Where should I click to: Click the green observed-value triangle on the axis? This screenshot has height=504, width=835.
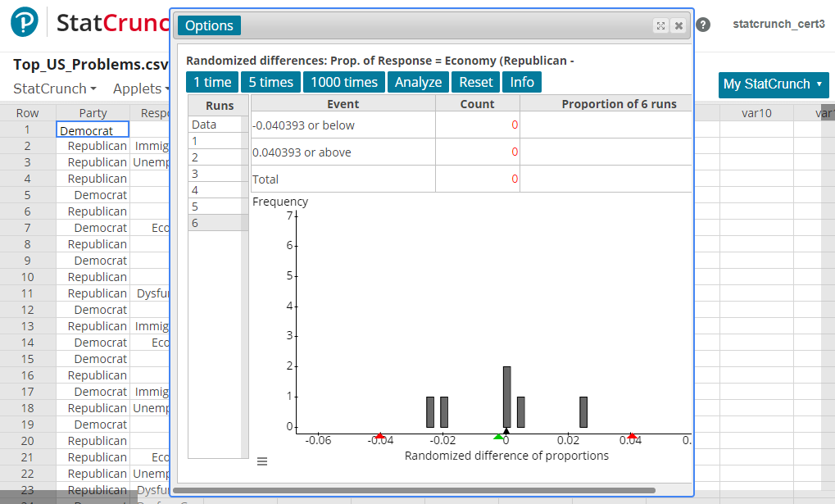498,436
